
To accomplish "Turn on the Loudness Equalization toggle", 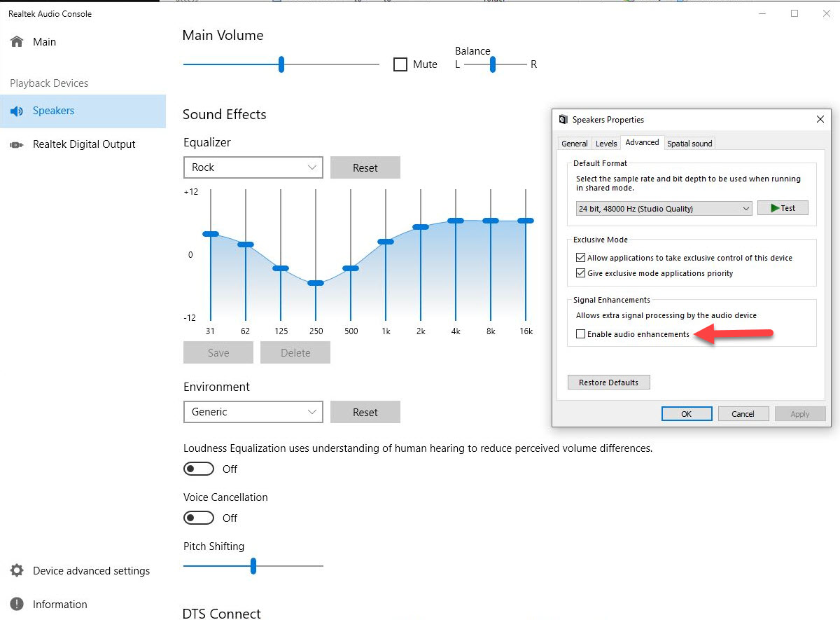I will tap(198, 468).
